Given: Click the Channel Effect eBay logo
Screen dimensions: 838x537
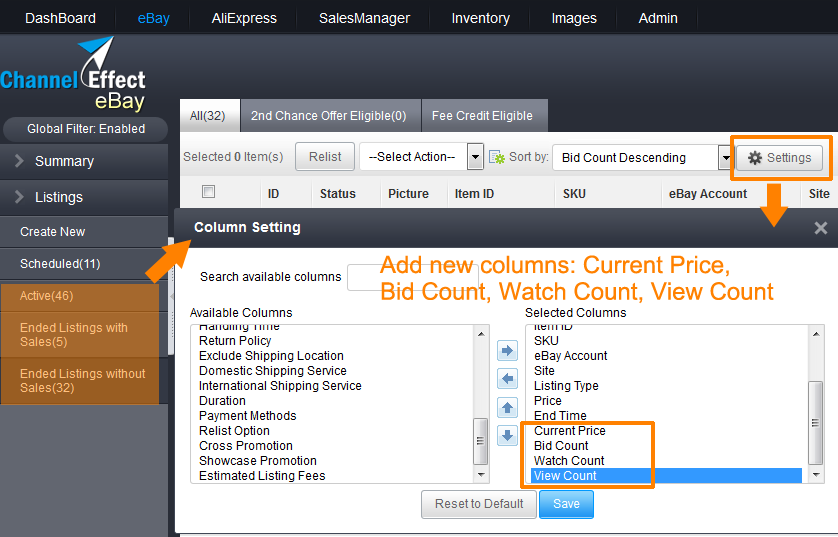Looking at the screenshot, I should click(73, 74).
